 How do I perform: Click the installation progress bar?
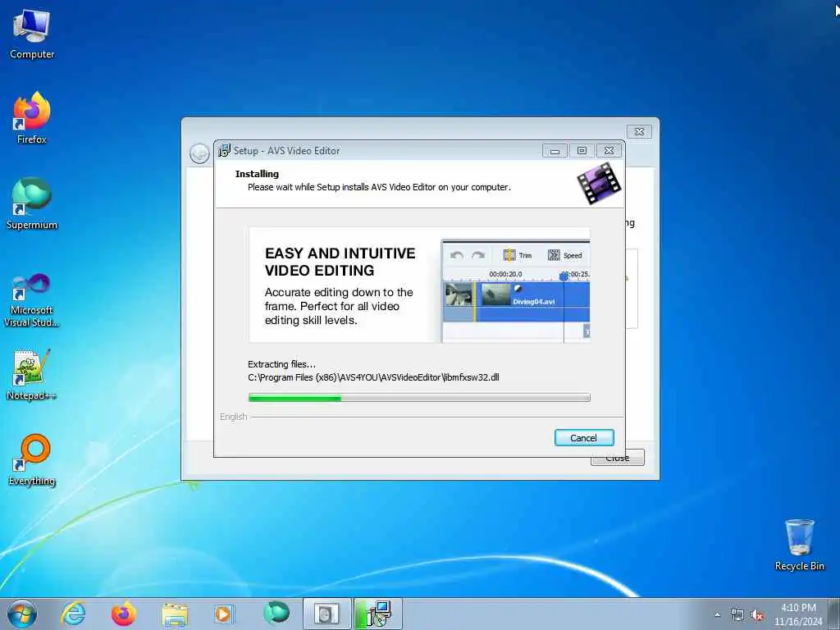tap(419, 398)
